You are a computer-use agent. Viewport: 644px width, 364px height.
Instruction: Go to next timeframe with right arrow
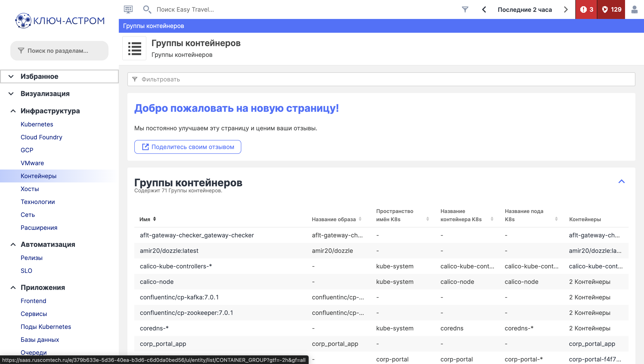click(566, 9)
